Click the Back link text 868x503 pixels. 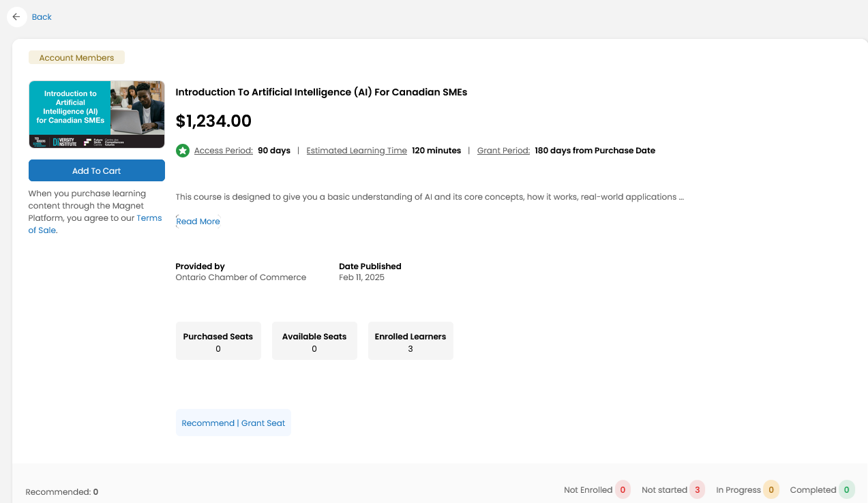tap(42, 17)
